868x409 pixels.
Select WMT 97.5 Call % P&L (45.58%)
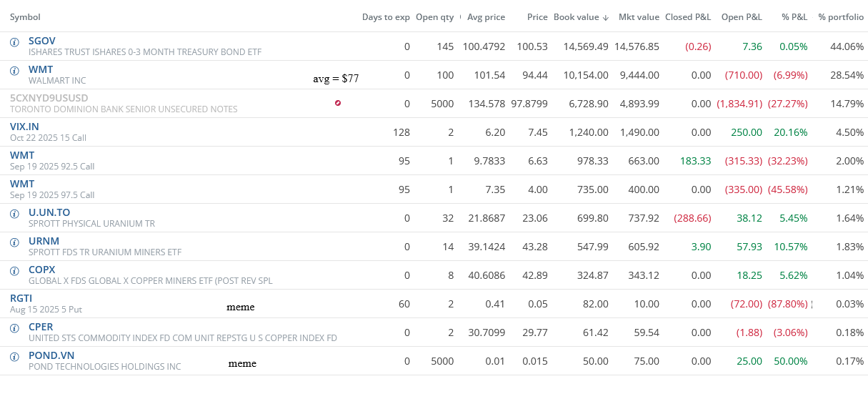pos(788,189)
